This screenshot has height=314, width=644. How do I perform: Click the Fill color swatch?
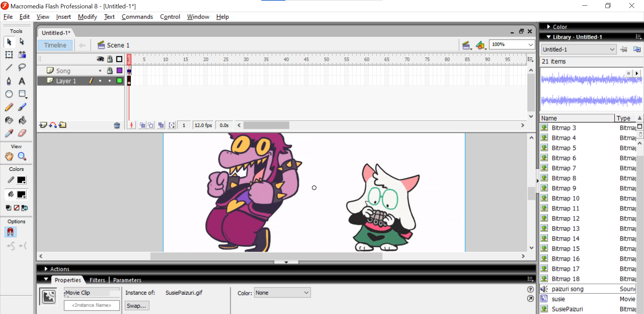21,195
